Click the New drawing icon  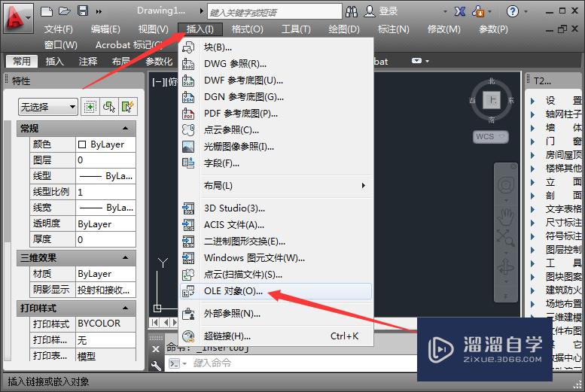tap(46, 11)
